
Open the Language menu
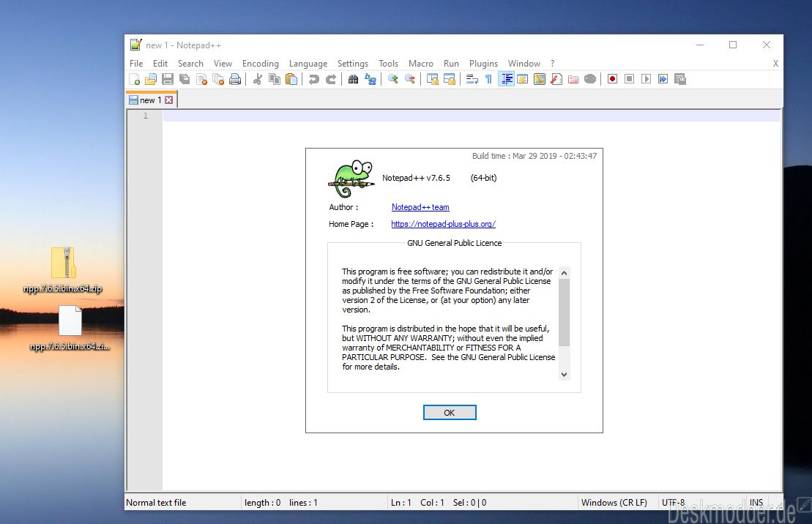[308, 63]
